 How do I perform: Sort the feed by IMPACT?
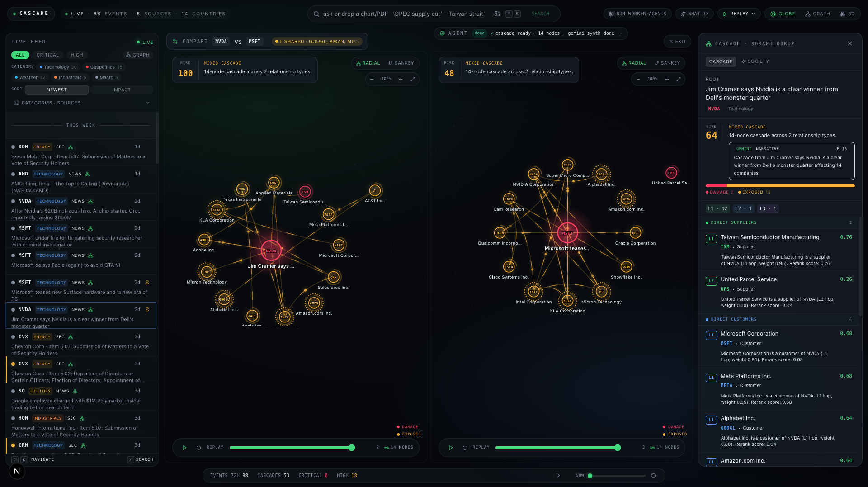122,90
